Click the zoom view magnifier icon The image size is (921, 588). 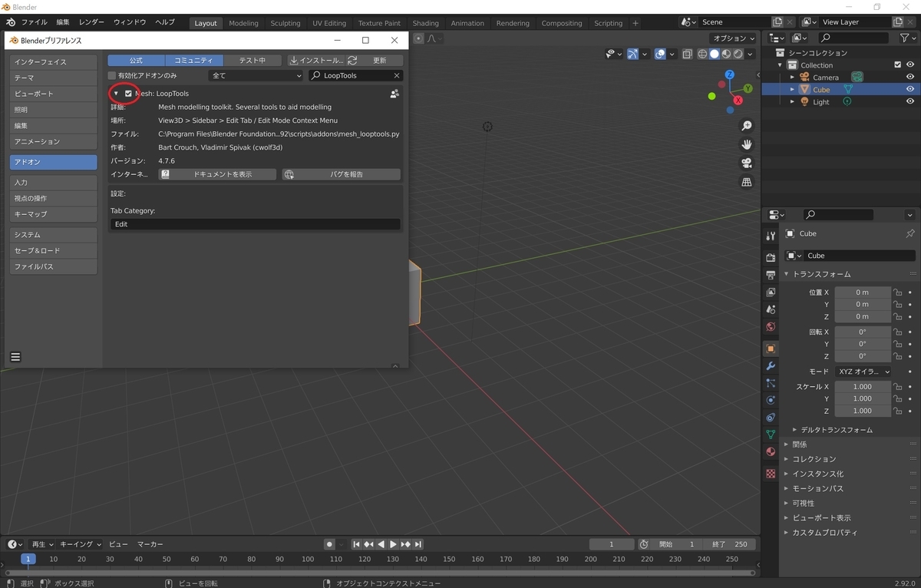point(746,126)
